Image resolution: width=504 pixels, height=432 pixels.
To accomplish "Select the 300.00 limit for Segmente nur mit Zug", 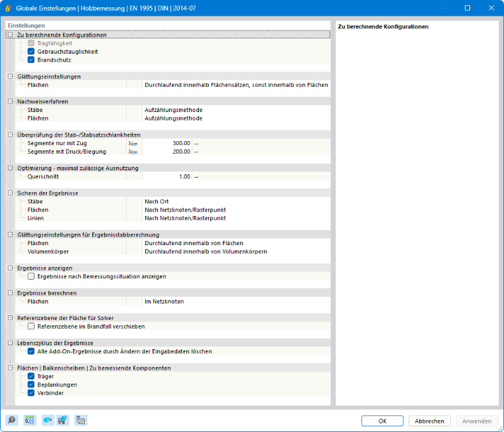I will tap(167, 143).
